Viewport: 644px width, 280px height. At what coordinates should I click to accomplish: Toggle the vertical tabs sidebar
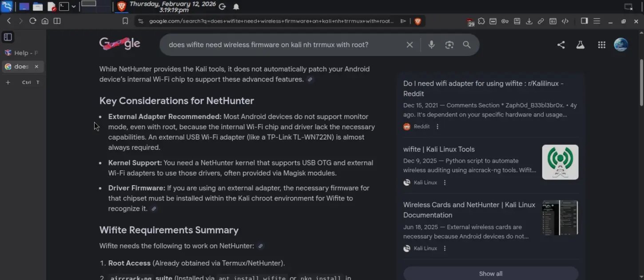pyautogui.click(x=8, y=37)
